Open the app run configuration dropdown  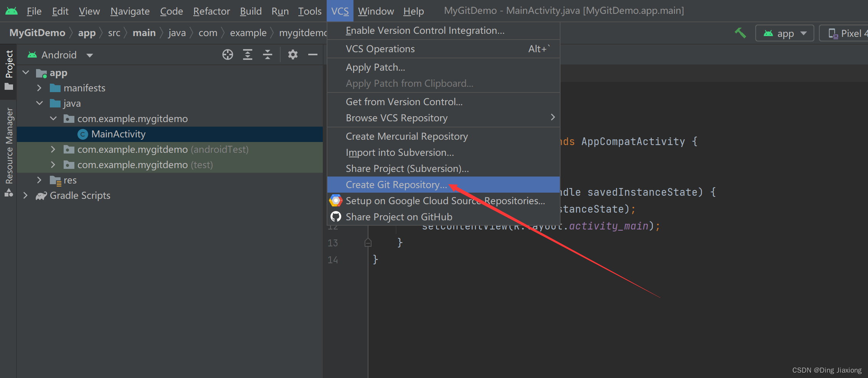pos(784,33)
